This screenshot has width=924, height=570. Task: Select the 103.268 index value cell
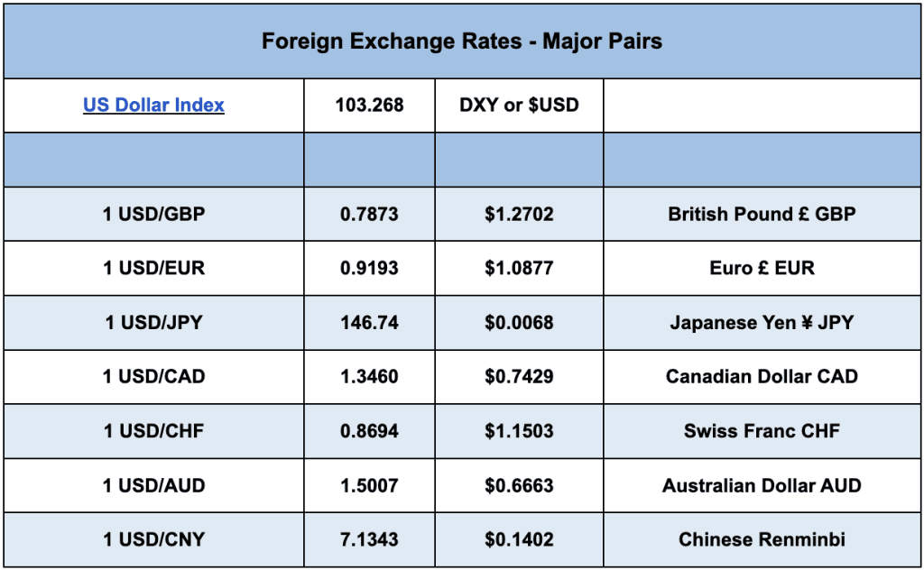click(369, 106)
